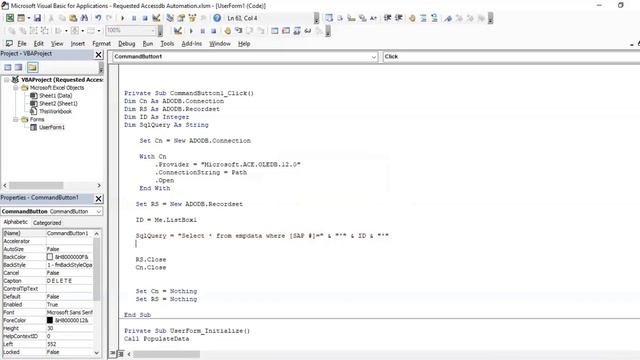Select ThisWorkbook in project tree

(x=55, y=111)
